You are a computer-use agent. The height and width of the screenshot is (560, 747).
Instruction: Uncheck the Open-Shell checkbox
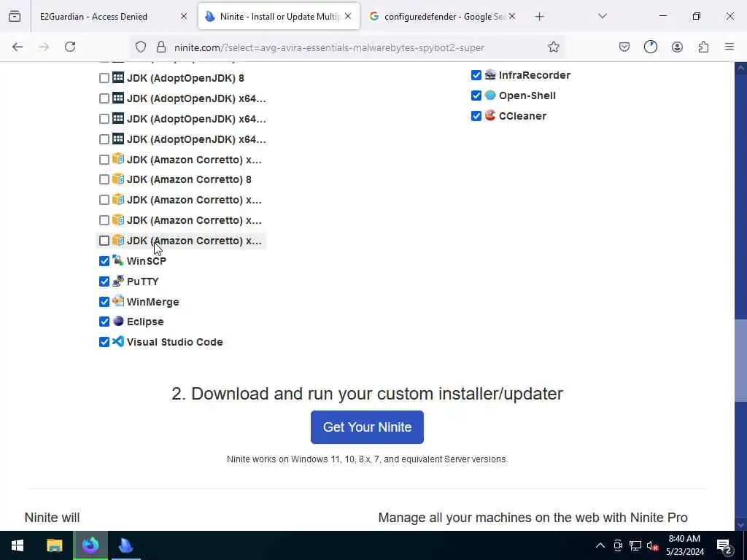(476, 96)
